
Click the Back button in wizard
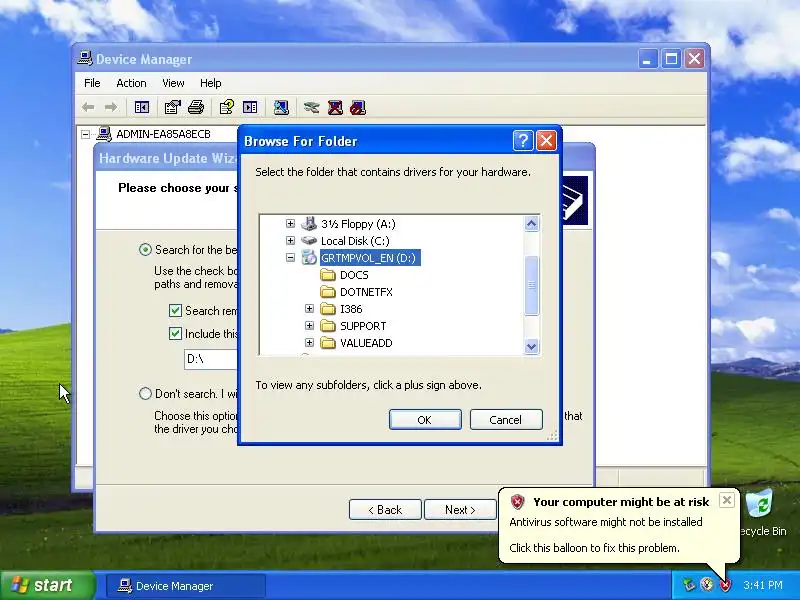385,510
